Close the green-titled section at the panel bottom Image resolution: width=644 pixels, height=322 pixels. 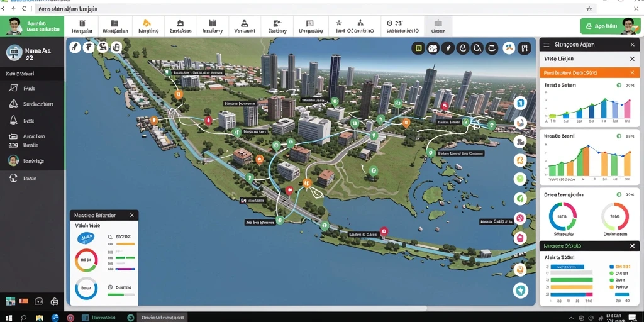tap(632, 246)
